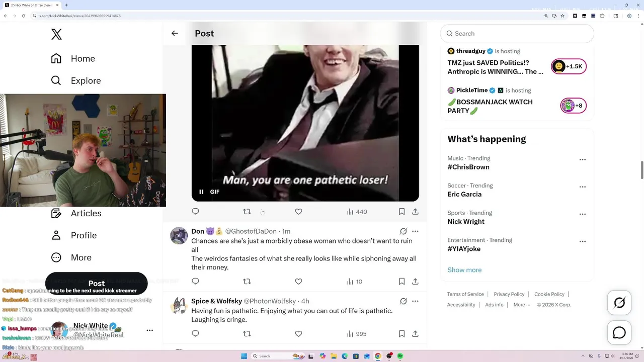View analytics showing 440 views
Image resolution: width=644 pixels, height=362 pixels.
[x=357, y=212]
